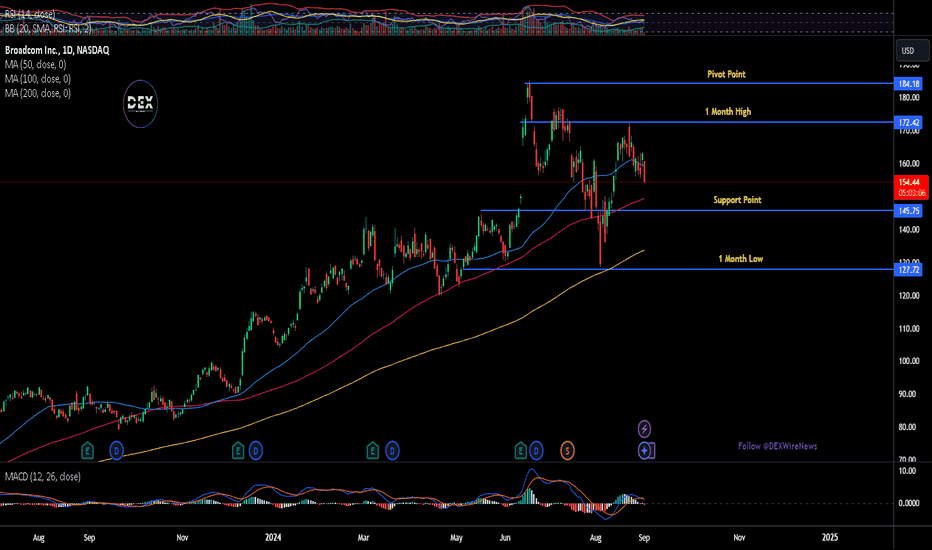Select the earnings E marker near March 2024

point(372,451)
